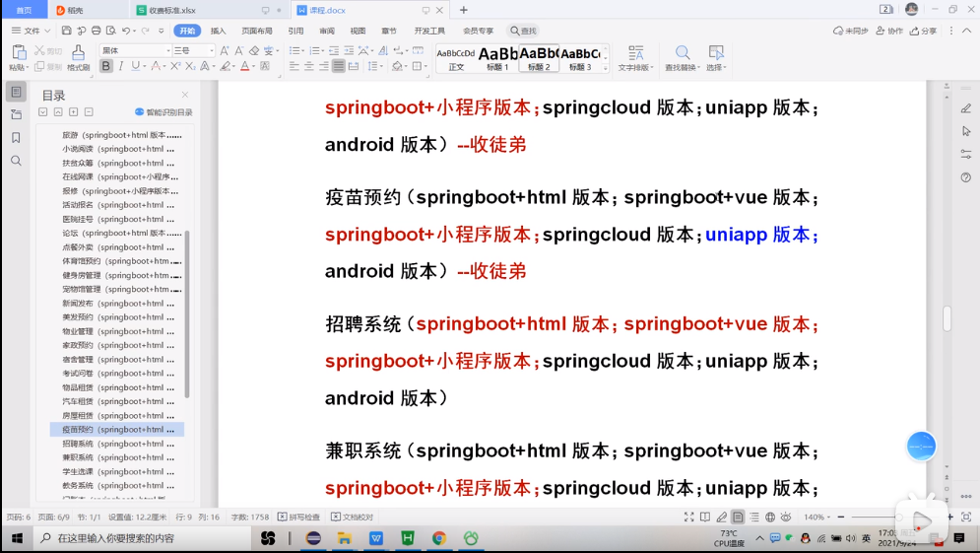Open the Review (审阅) tab
The height and width of the screenshot is (553, 980).
click(x=327, y=31)
